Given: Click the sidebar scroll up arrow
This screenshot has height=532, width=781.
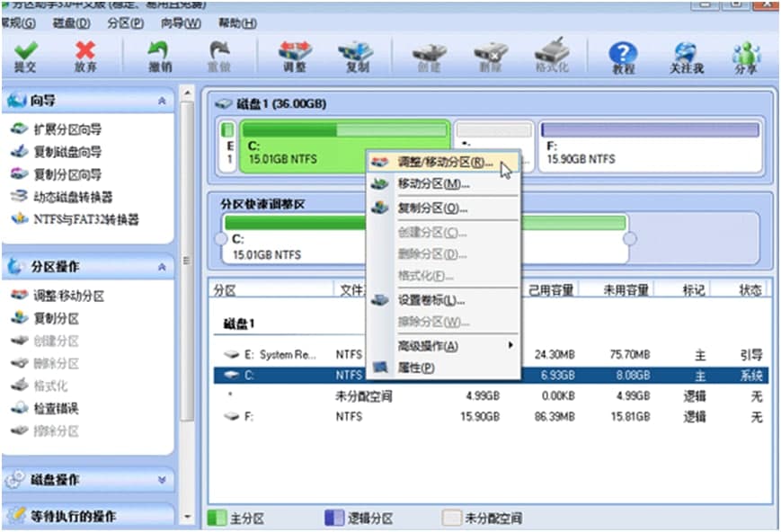Looking at the screenshot, I should tap(187, 93).
